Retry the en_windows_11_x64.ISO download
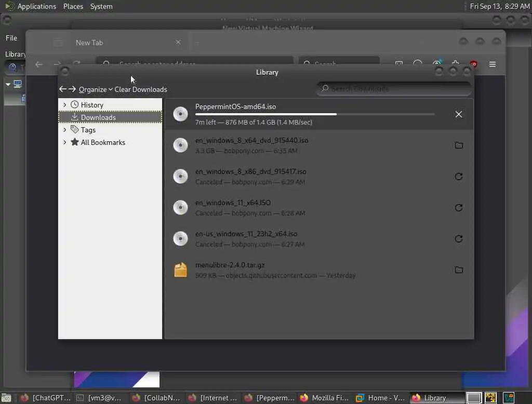Screen dimensions: 532x404 click(x=458, y=208)
